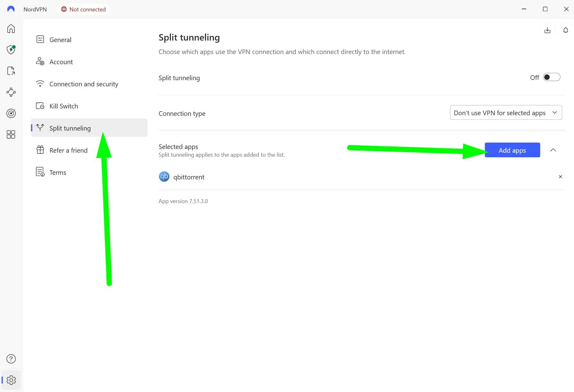The image size is (574, 392).
Task: Click the Add apps button
Action: 512,150
